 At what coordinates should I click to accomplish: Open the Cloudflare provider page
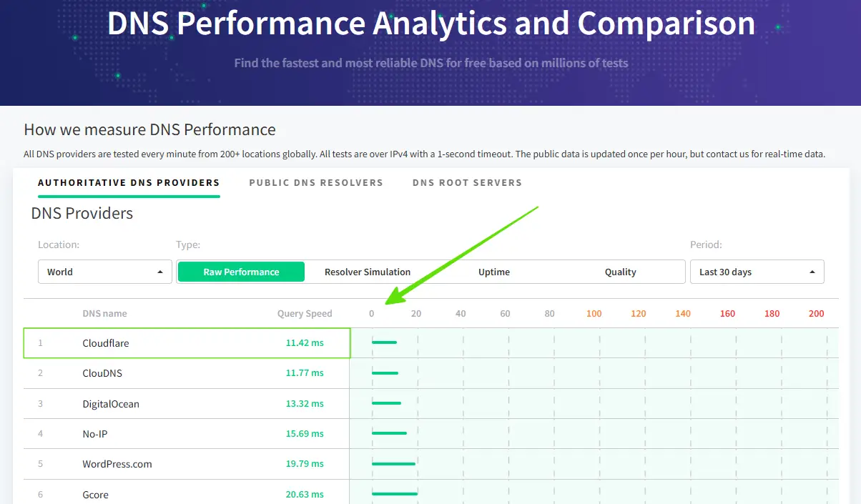click(x=107, y=343)
